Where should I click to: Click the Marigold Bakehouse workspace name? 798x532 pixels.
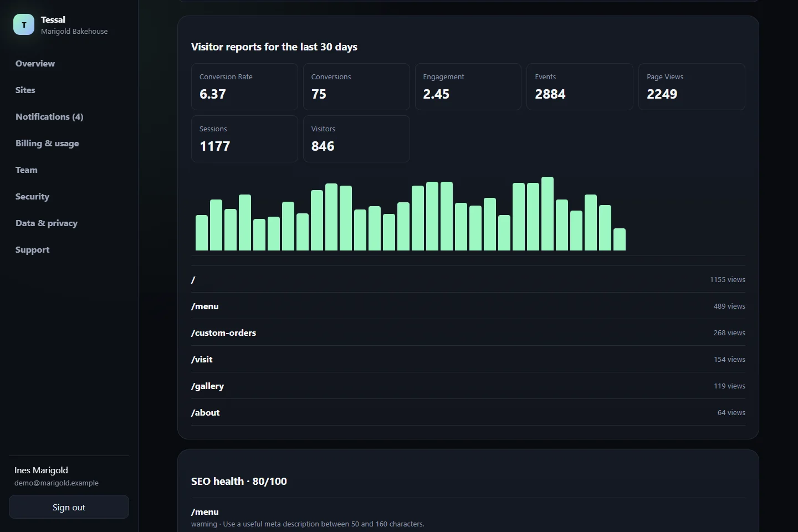coord(74,32)
